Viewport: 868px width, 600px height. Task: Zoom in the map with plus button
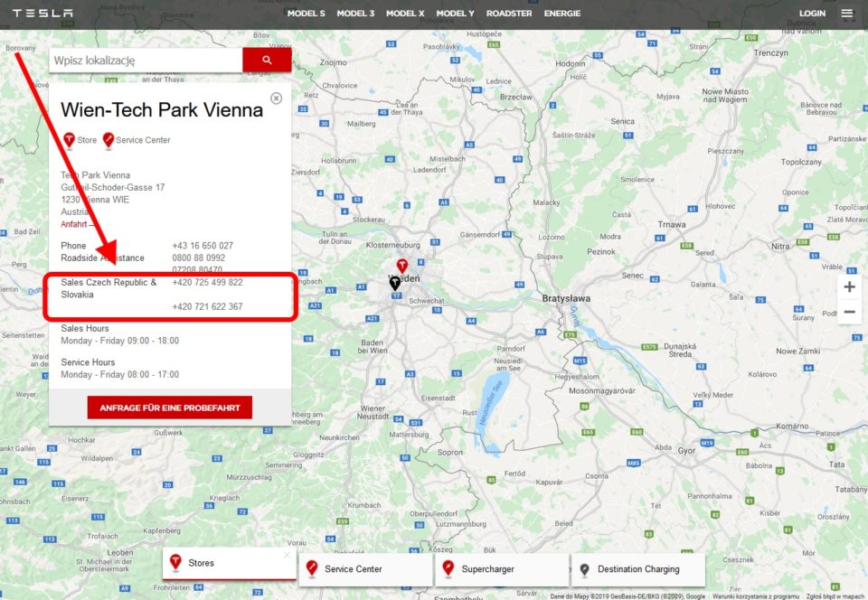click(x=849, y=287)
